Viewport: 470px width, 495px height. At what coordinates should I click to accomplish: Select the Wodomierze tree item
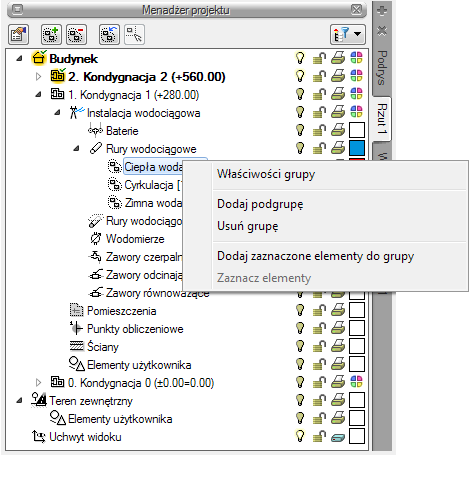[x=135, y=239]
